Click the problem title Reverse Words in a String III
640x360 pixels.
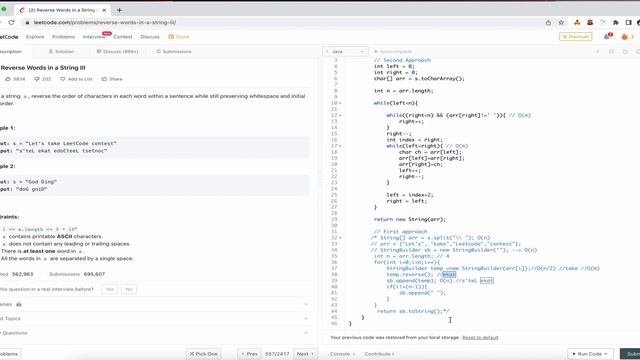coord(43,68)
